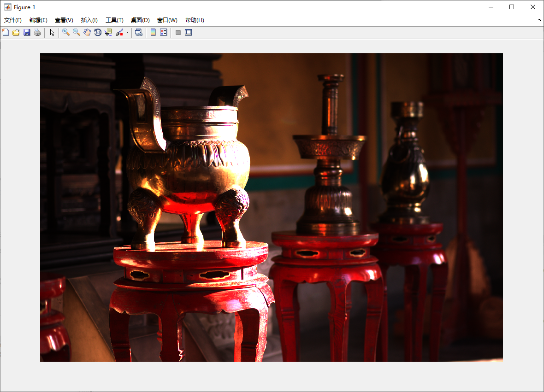Open the 查看(V) menu
The image size is (544, 392).
pos(64,20)
